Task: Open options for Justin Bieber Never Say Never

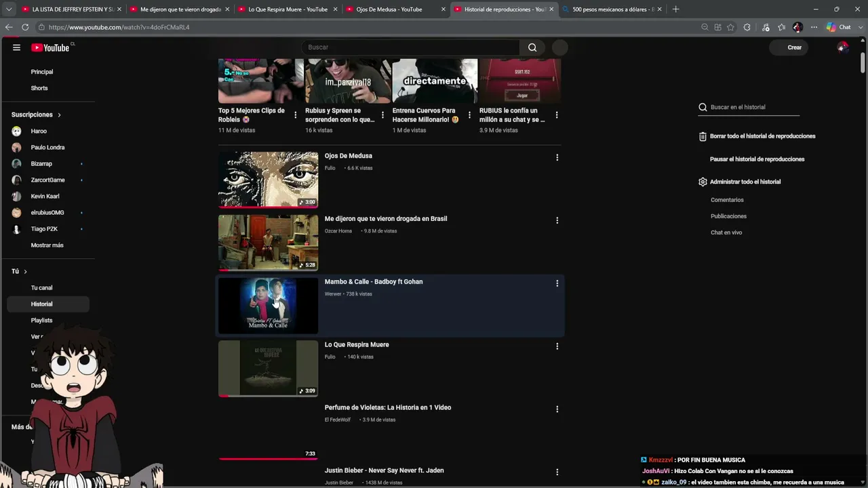Action: [x=557, y=472]
